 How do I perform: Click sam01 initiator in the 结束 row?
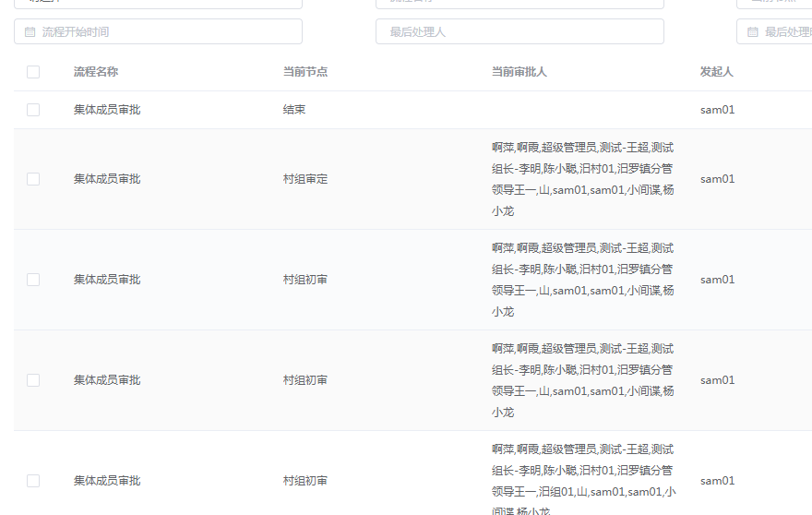[x=717, y=110]
